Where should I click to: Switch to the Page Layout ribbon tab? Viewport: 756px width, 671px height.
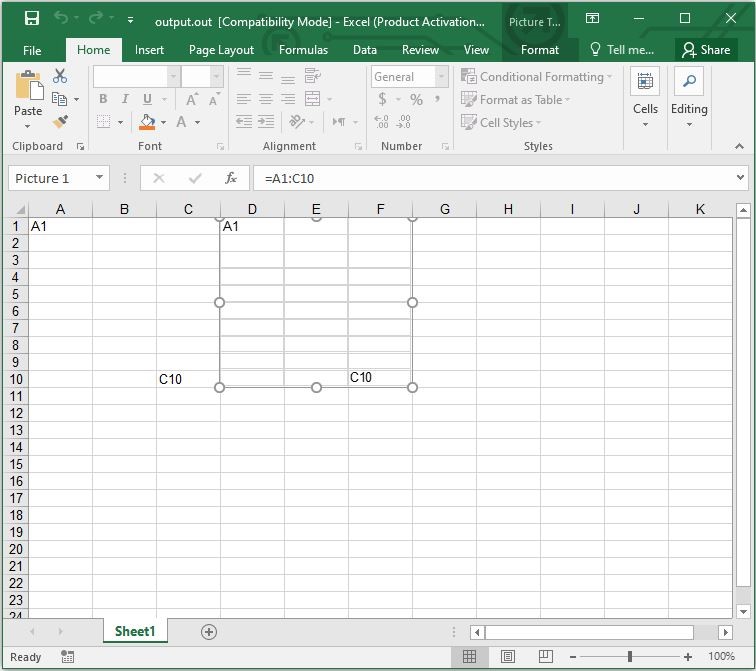221,50
